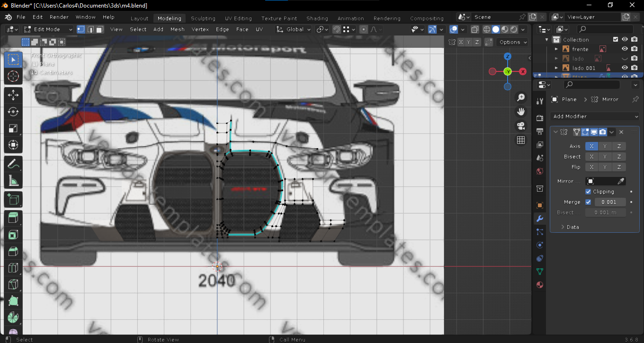Image resolution: width=644 pixels, height=343 pixels.
Task: Open the World properties tab
Action: 539,171
